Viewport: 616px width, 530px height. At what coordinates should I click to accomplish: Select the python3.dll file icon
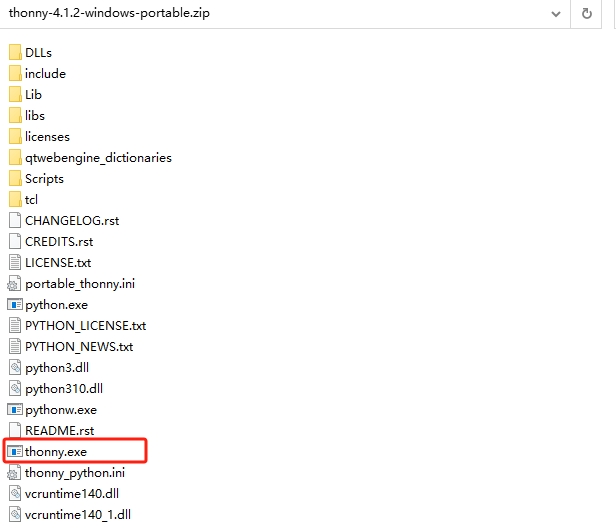point(15,368)
